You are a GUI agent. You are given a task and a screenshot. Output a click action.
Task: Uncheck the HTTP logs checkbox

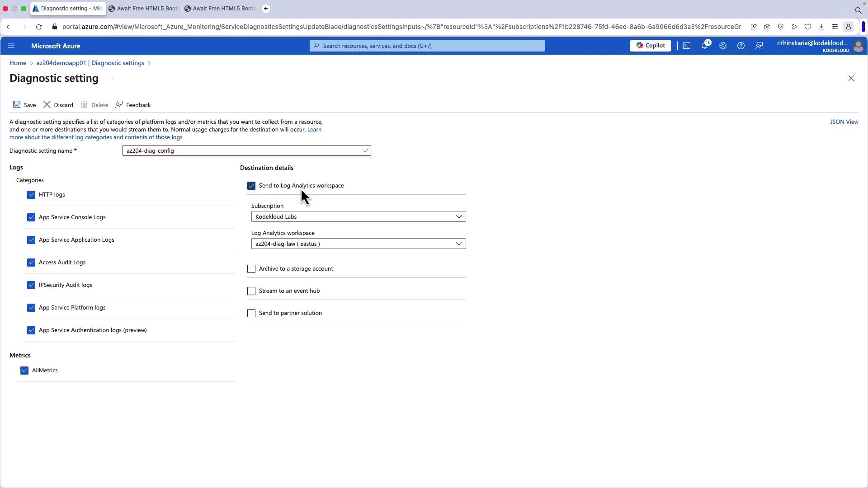pyautogui.click(x=31, y=195)
